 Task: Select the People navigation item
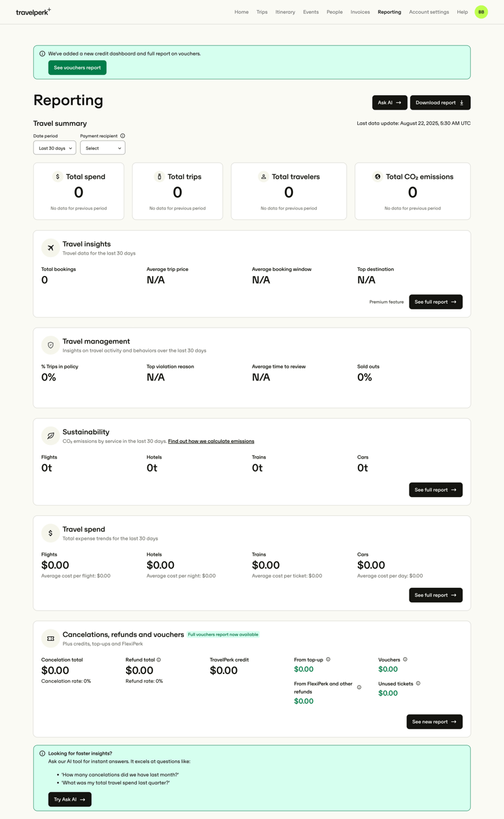coord(335,11)
